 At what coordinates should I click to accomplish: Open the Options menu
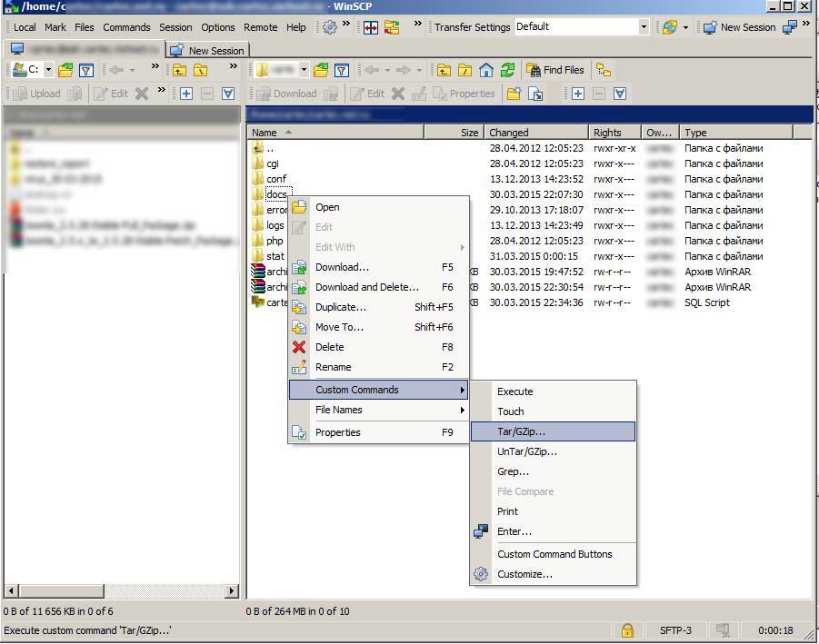(x=218, y=27)
